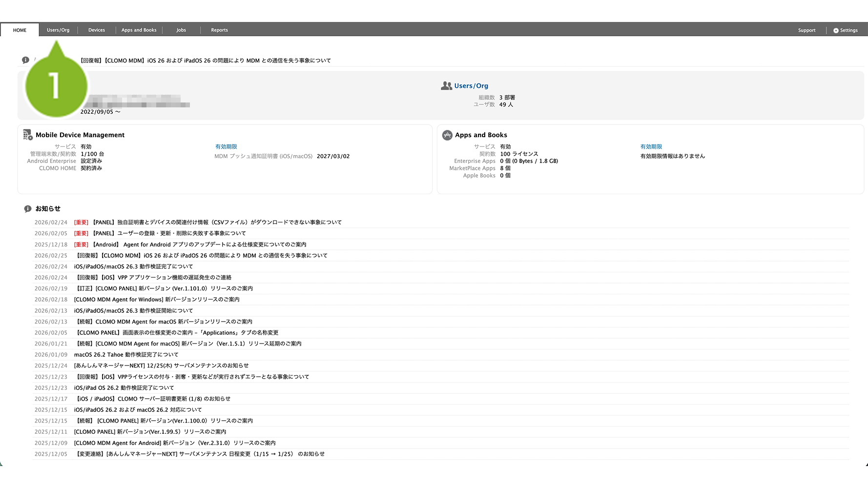
Task: Open the 2026/02/05 PANEL user registration failure notice
Action: click(x=169, y=233)
